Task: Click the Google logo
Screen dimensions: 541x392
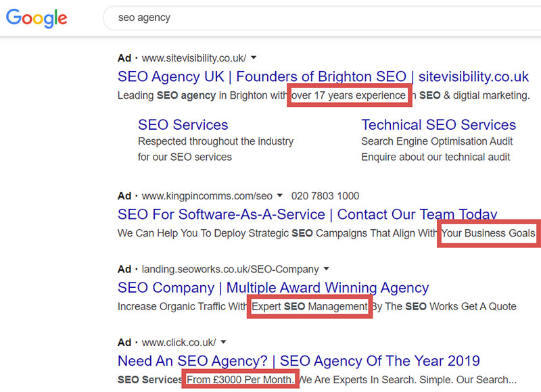Action: click(35, 18)
